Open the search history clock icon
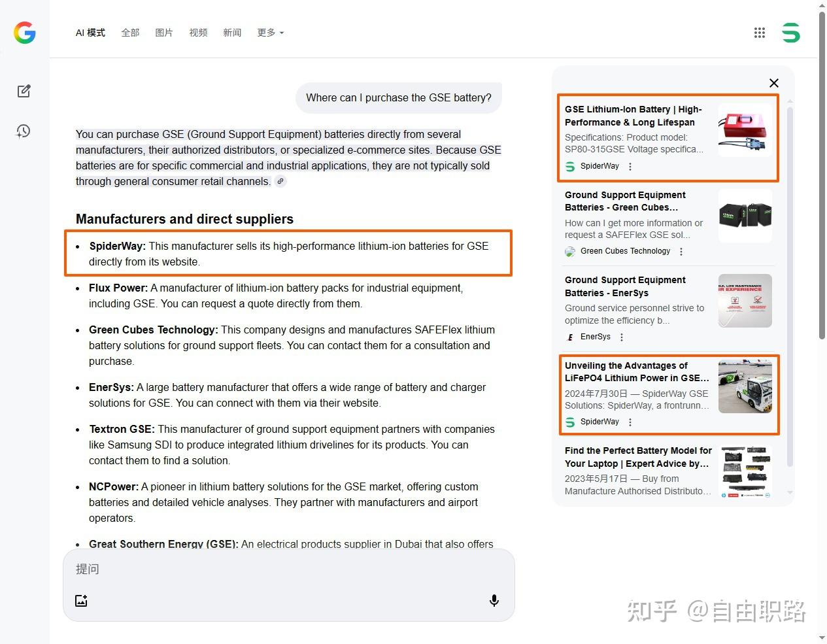Viewport: 827px width, 644px height. coord(24,131)
